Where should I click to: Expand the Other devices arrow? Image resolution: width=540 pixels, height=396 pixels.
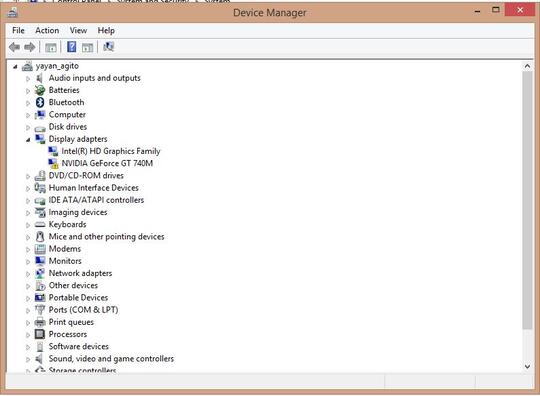[28, 286]
